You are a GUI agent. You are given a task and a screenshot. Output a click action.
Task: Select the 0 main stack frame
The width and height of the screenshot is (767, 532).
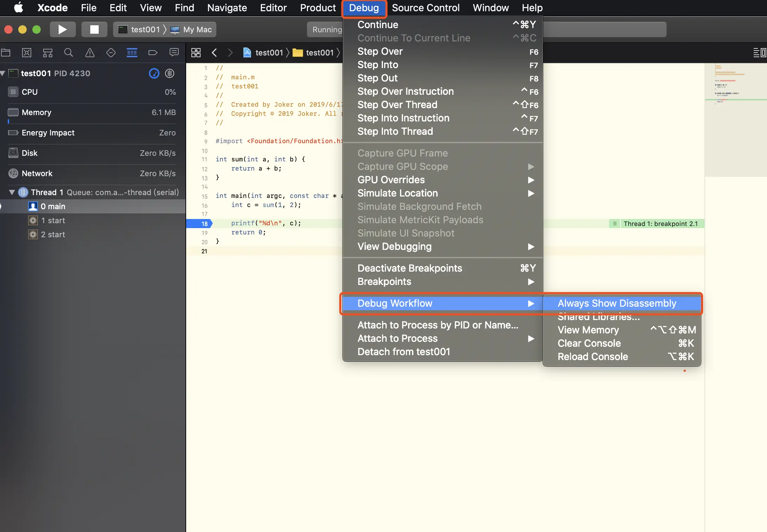pos(53,206)
